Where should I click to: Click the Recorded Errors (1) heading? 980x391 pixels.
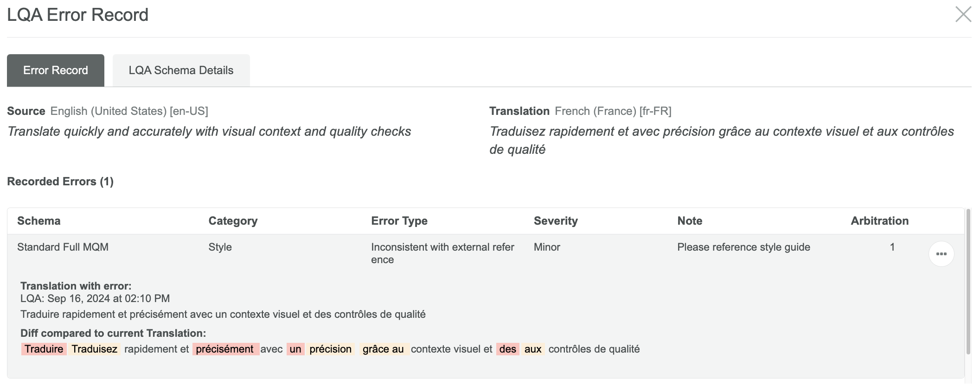click(x=60, y=181)
